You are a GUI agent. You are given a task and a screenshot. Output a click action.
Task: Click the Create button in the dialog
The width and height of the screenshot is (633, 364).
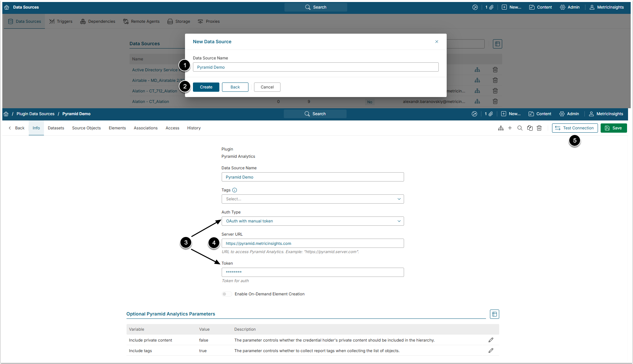click(206, 87)
